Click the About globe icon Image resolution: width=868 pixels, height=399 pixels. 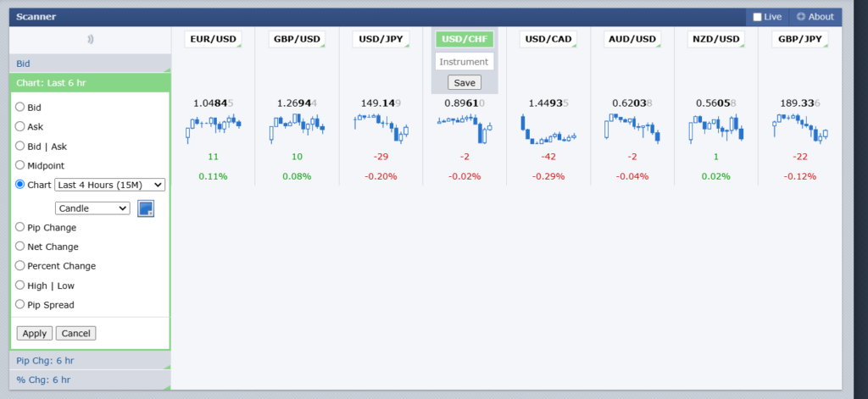801,17
